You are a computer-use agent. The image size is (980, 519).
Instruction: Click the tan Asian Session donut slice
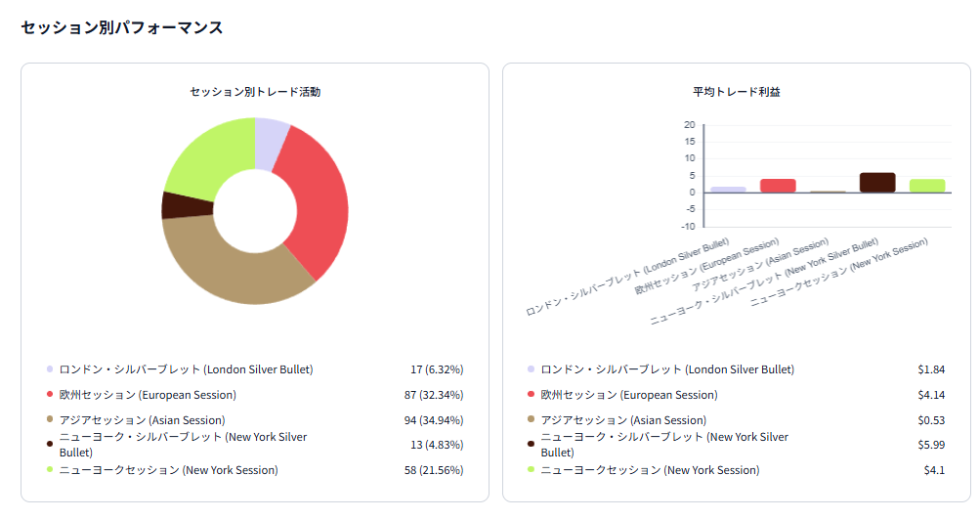(x=234, y=269)
